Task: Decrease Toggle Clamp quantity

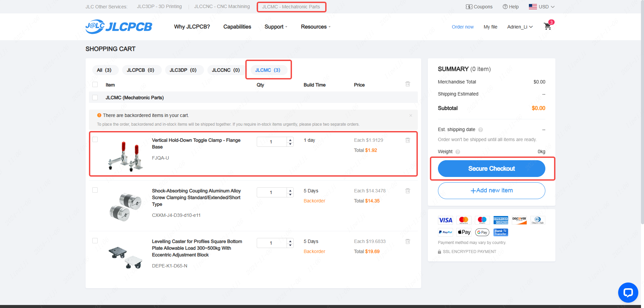Action: pos(290,144)
